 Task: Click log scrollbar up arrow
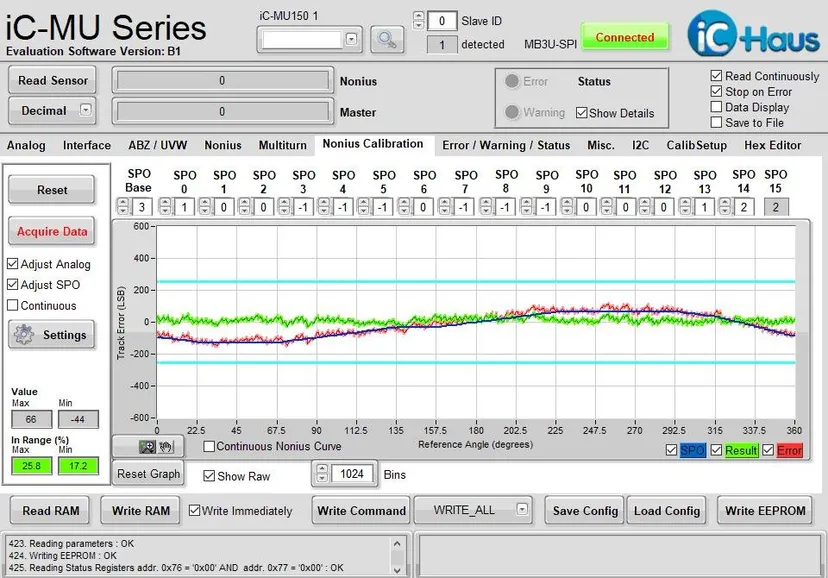397,543
